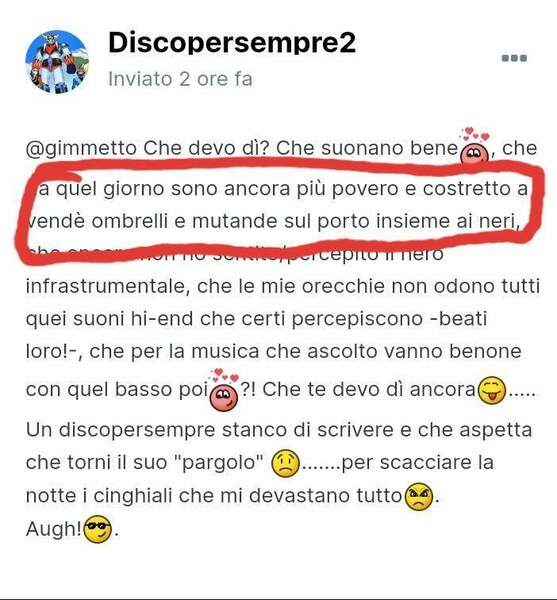Click the Discopersempre2 robot avatar
The width and height of the screenshot is (557, 600).
(x=57, y=62)
